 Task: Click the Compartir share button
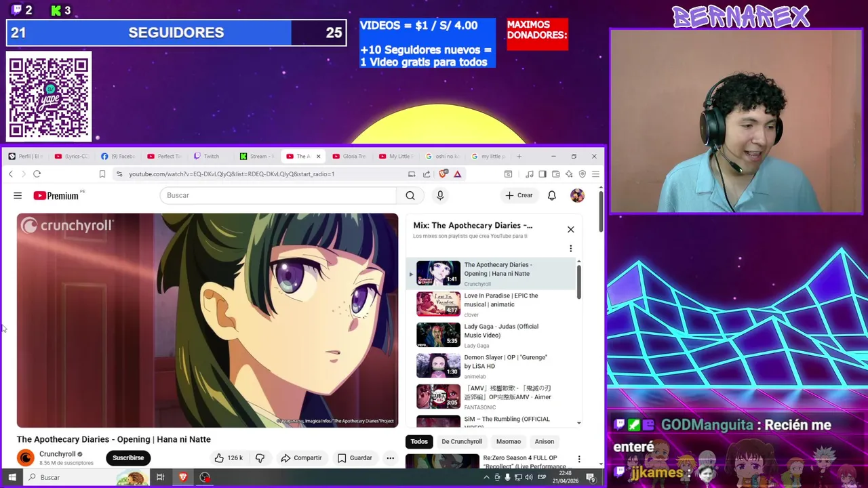[301, 458]
